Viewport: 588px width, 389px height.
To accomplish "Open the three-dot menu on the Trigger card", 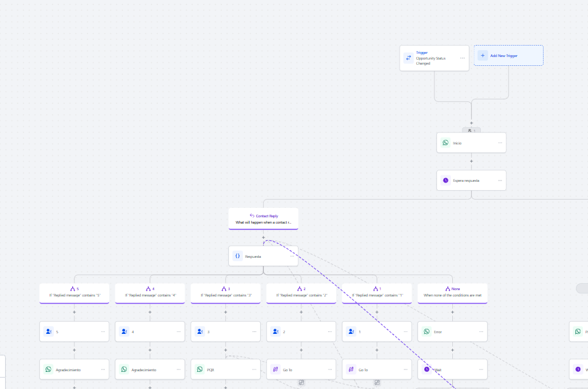I will pos(462,58).
